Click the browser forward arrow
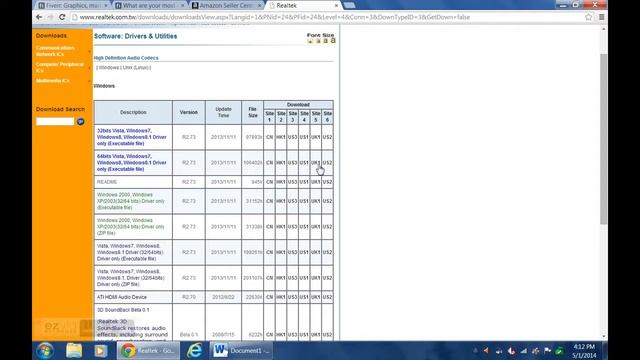This screenshot has width=640, height=360. 51,17
